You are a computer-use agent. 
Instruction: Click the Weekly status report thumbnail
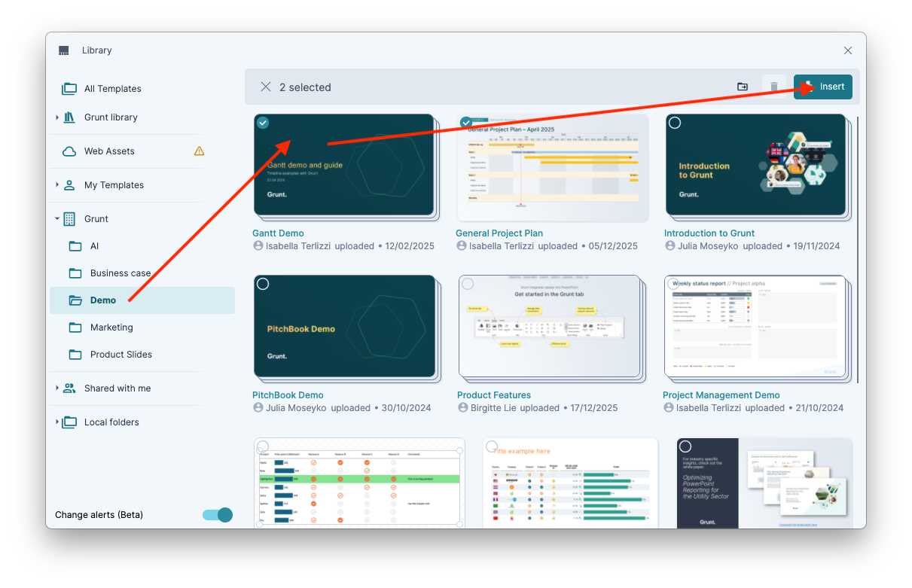coord(754,326)
